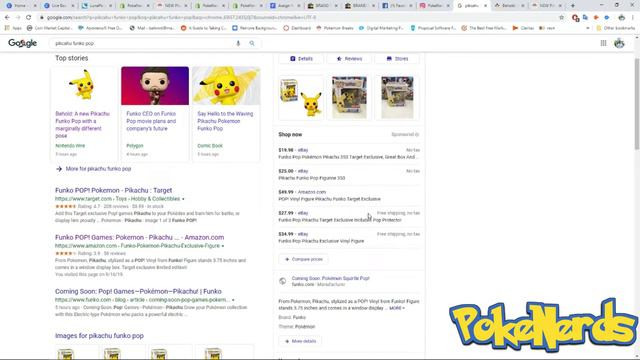Open the Stores tab in the product panel
Viewport: 640px width, 360px height.
coord(397,59)
